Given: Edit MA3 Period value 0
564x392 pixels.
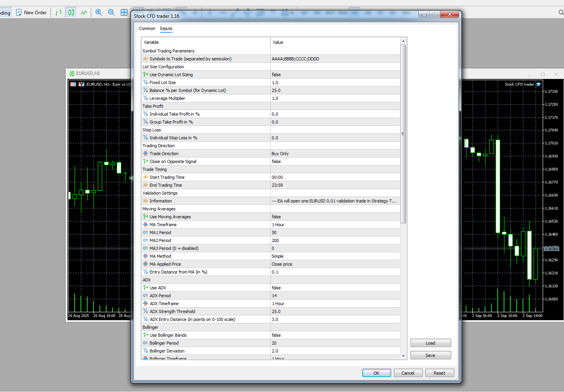Looking at the screenshot, I should click(x=335, y=248).
